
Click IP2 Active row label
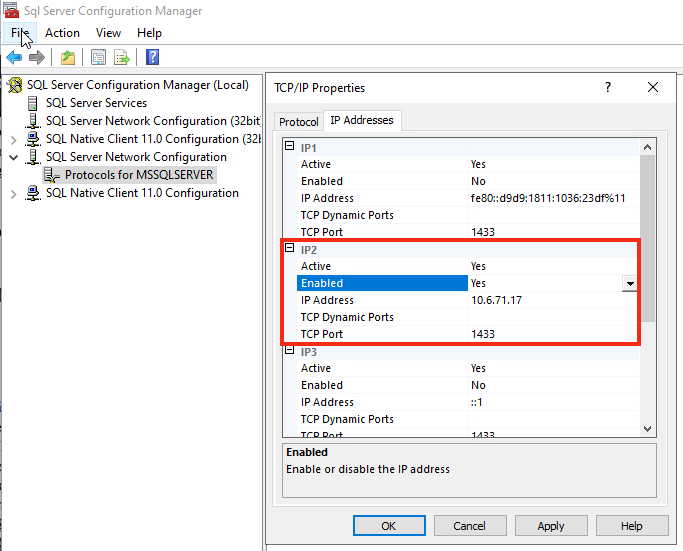[316, 266]
